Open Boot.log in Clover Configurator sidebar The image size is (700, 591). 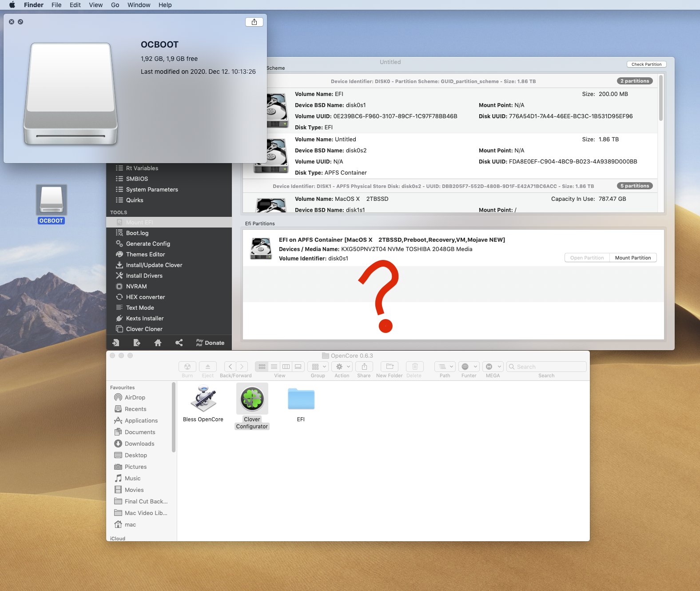click(x=169, y=233)
